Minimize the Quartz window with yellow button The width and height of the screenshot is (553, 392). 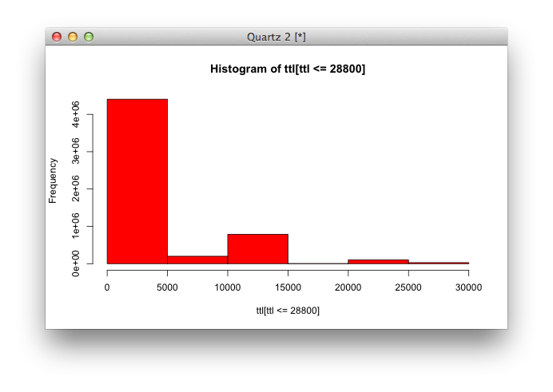coord(73,37)
